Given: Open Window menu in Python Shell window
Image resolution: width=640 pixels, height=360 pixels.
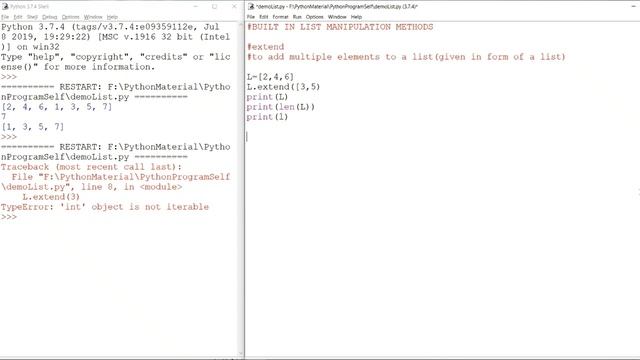Looking at the screenshot, I should (93, 17).
